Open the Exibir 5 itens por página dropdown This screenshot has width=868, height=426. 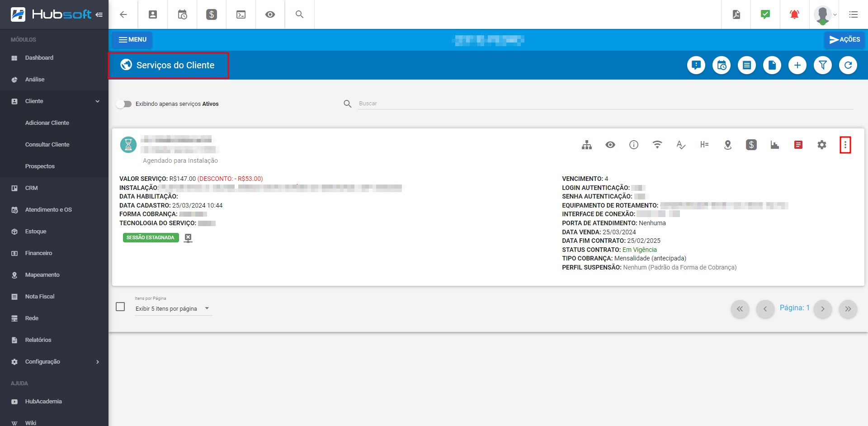tap(173, 308)
